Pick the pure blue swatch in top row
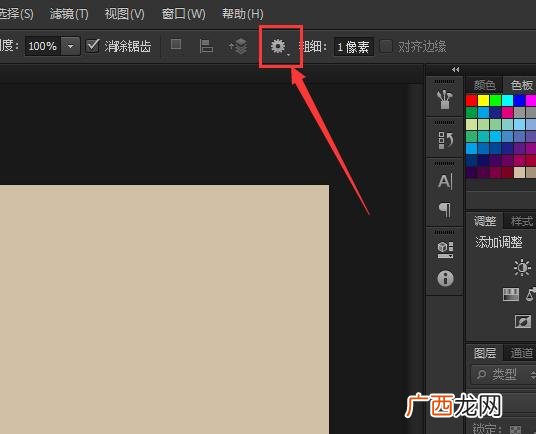The height and width of the screenshot is (434, 536). tap(519, 100)
